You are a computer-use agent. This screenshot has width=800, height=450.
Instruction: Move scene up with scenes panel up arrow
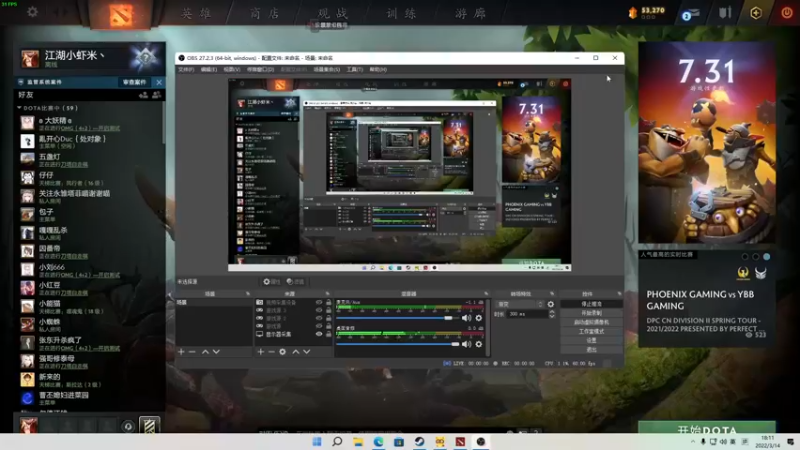205,352
